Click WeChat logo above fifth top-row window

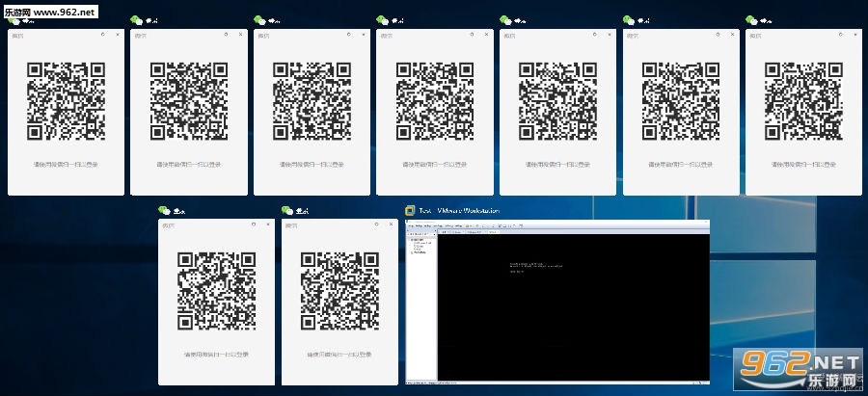click(x=505, y=20)
